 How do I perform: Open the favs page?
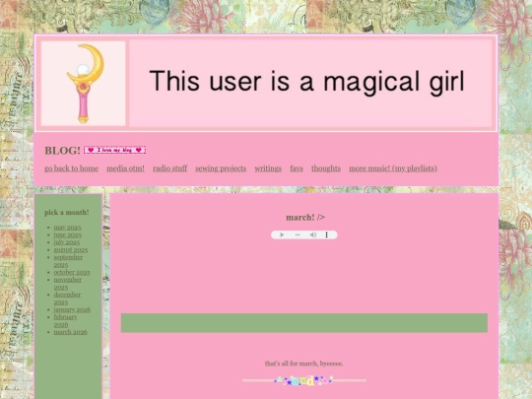point(297,168)
